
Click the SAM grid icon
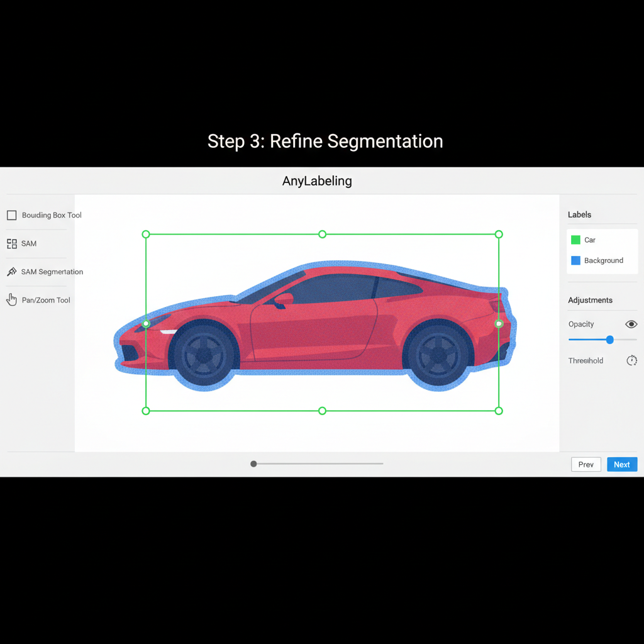pos(12,244)
